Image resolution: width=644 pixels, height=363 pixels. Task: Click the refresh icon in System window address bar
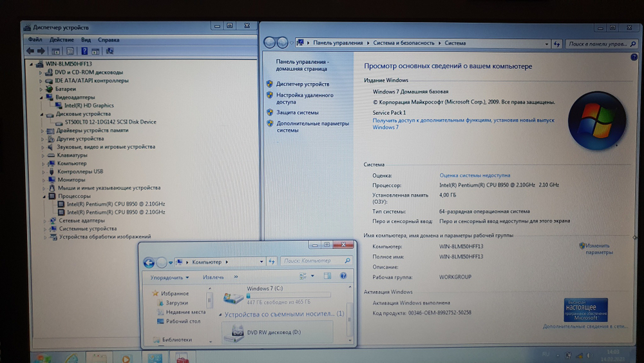click(556, 44)
